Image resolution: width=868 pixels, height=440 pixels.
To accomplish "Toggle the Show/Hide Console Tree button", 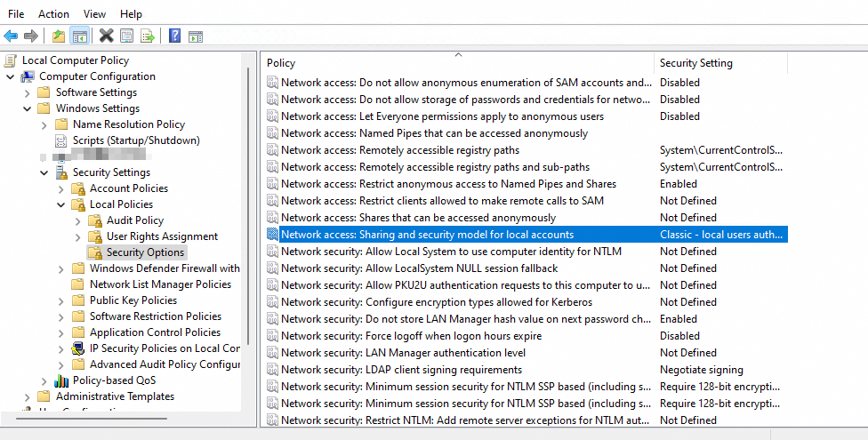I will tap(80, 36).
